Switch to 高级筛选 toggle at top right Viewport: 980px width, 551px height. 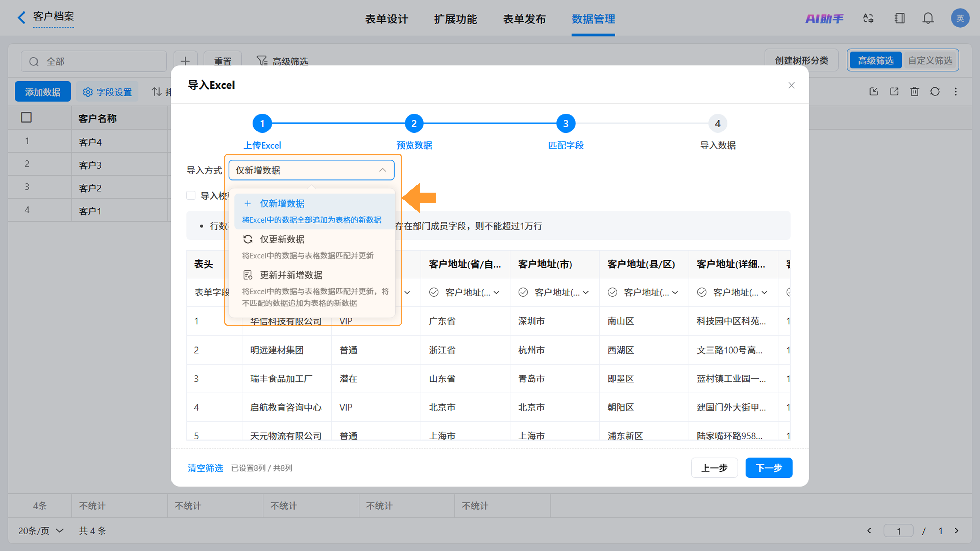point(875,61)
